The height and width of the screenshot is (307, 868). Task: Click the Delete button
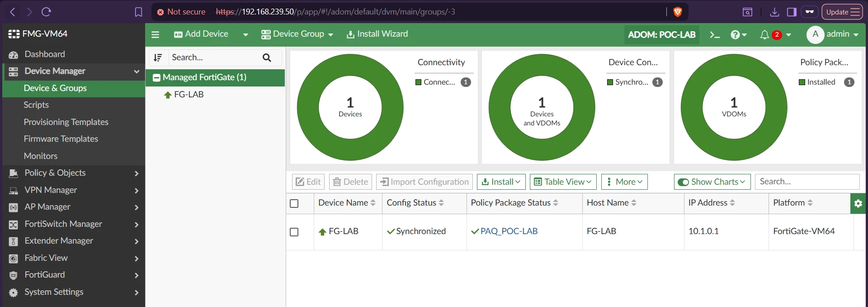[350, 182]
